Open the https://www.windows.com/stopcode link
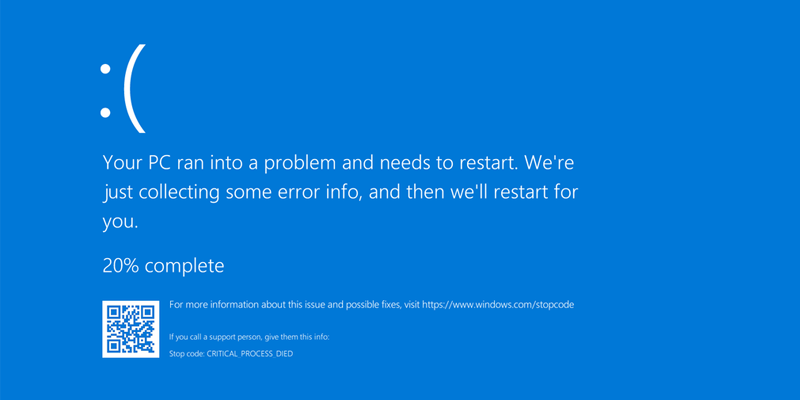 pos(498,305)
